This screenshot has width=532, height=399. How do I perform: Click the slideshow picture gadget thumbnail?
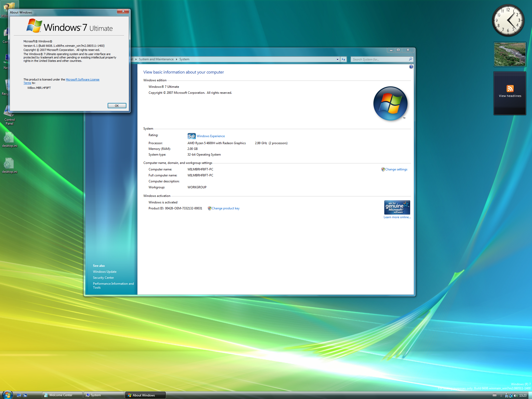click(x=510, y=54)
